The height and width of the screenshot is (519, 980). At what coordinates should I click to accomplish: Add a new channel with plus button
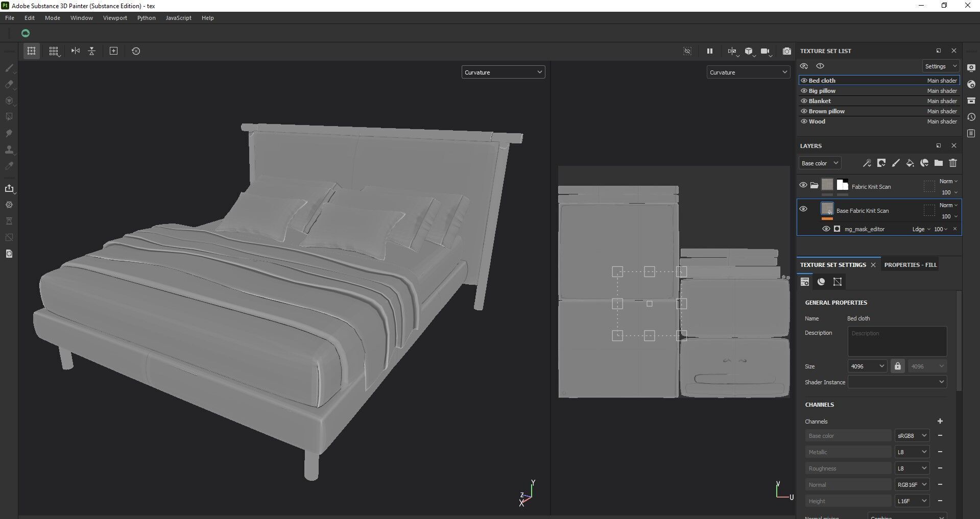pyautogui.click(x=940, y=421)
